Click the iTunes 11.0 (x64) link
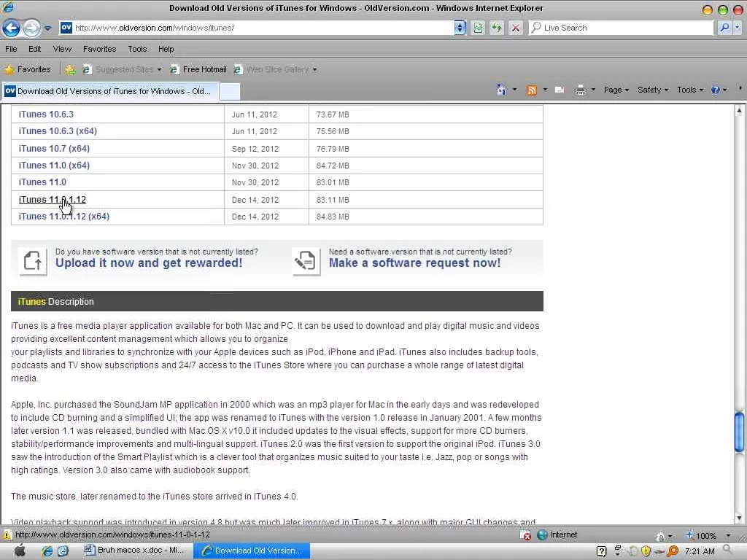Image resolution: width=747 pixels, height=560 pixels. (x=54, y=166)
